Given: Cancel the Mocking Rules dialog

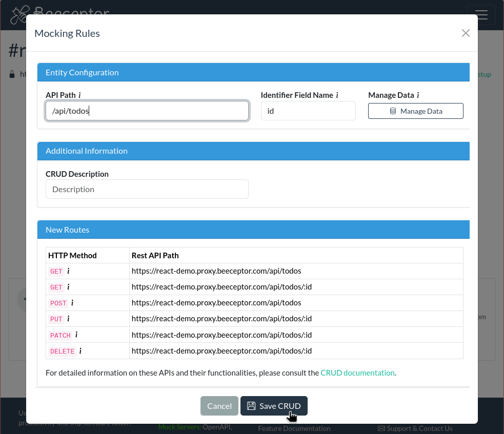Looking at the screenshot, I should pos(219,405).
